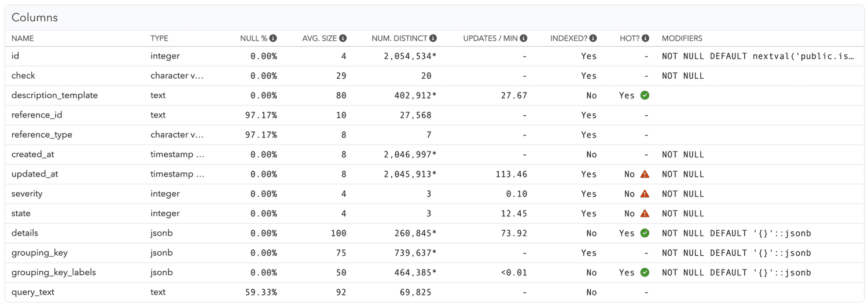The image size is (868, 306).
Task: Click the truncated id modifiers text
Action: coord(758,56)
